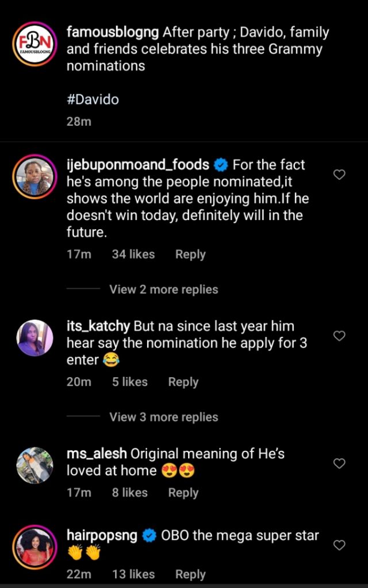Tap the heart on its_katchy's comment
This screenshot has width=368, height=588.
(339, 336)
